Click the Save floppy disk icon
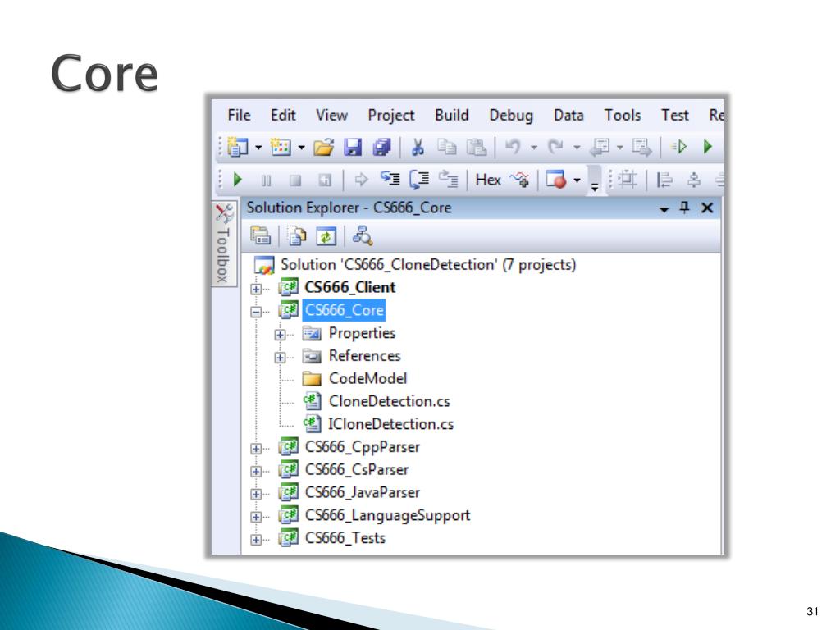 click(x=353, y=146)
